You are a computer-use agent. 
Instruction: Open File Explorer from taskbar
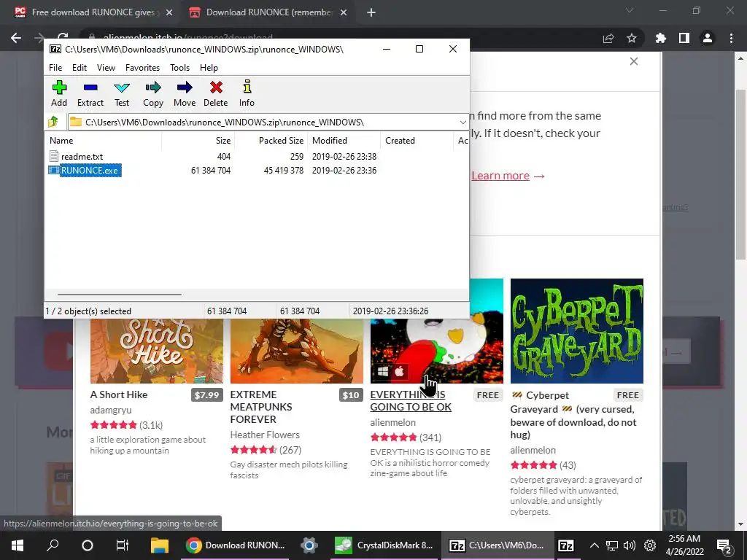[160, 545]
